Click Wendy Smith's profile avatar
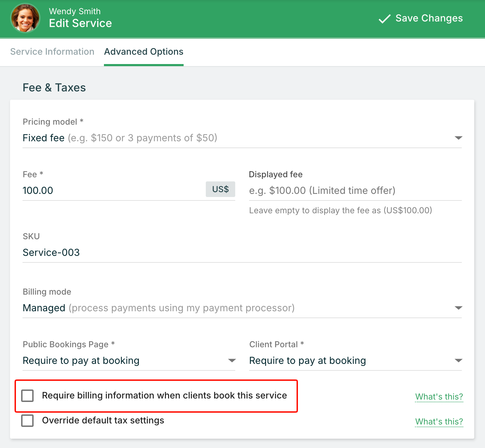The width and height of the screenshot is (485, 448). 25,18
